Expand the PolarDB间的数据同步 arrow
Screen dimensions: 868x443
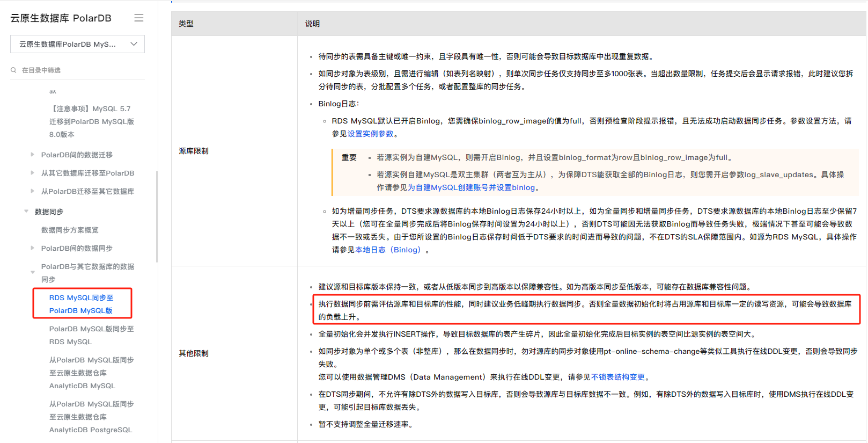pos(32,248)
